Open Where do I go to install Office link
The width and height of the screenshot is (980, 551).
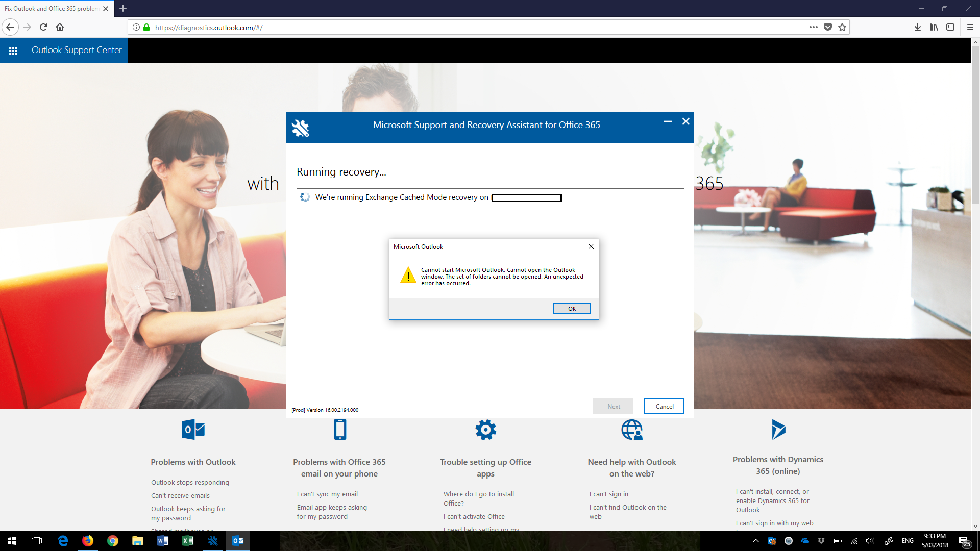tap(478, 499)
